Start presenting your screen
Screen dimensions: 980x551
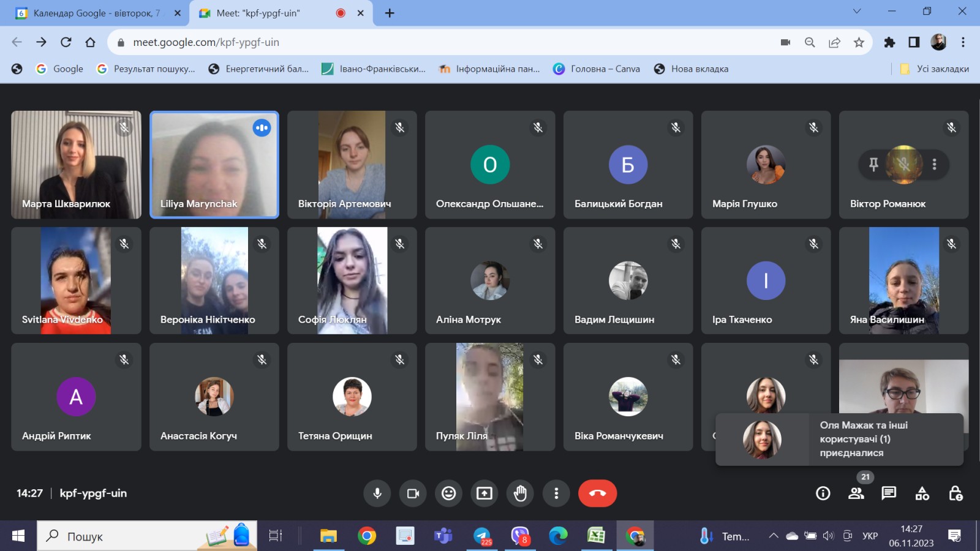pos(484,493)
